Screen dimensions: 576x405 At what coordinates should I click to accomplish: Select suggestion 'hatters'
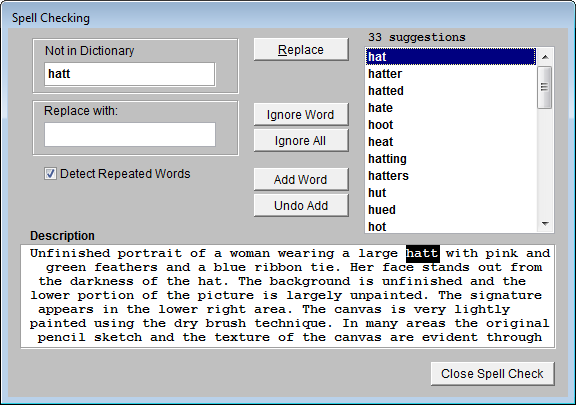[451, 176]
